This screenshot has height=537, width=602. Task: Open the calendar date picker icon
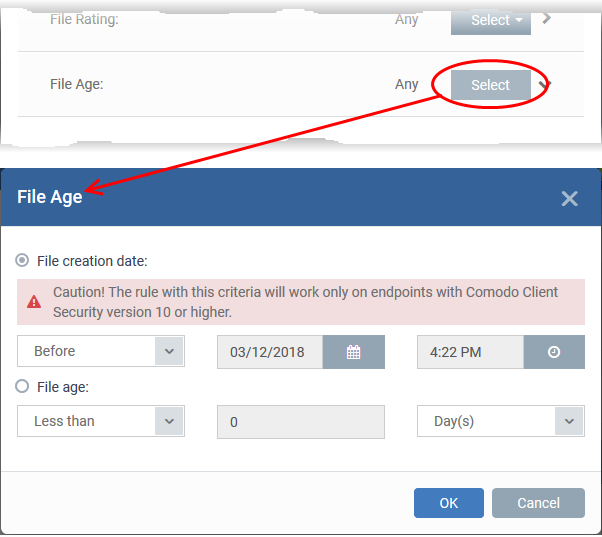(x=354, y=352)
